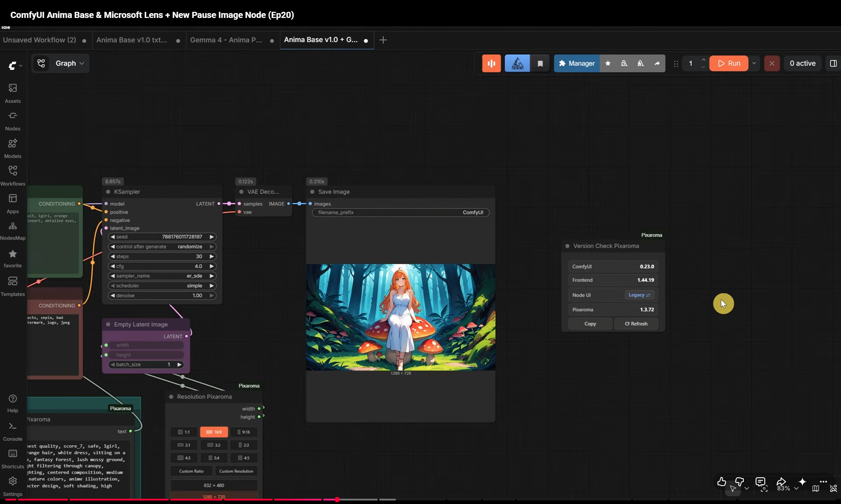
Task: Select the 4:5 aspect ratio
Action: tap(244, 458)
